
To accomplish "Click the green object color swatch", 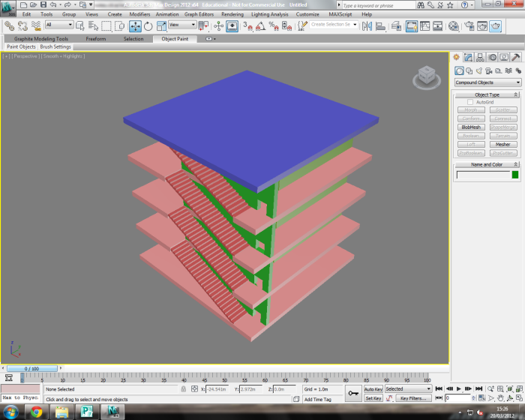I will (515, 175).
